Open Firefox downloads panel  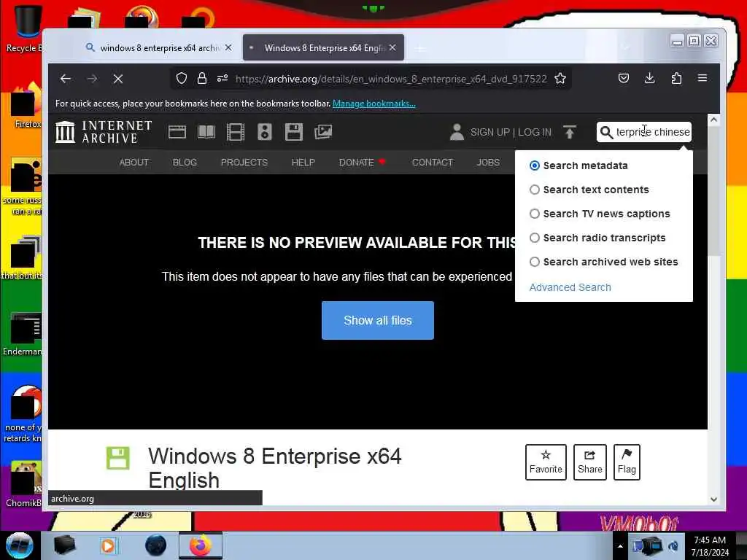(650, 78)
